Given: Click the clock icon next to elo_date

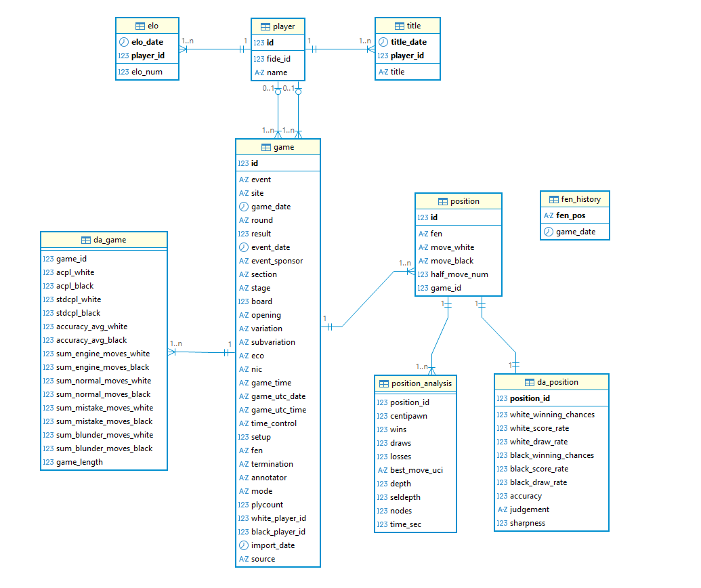Looking at the screenshot, I should coord(123,42).
